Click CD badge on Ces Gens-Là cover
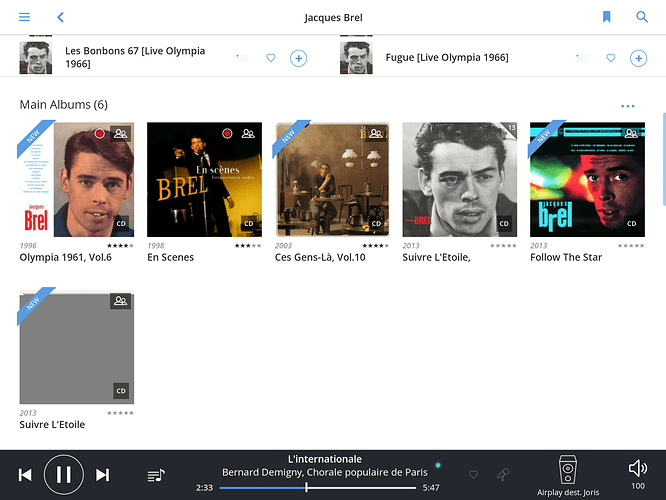 (x=376, y=223)
